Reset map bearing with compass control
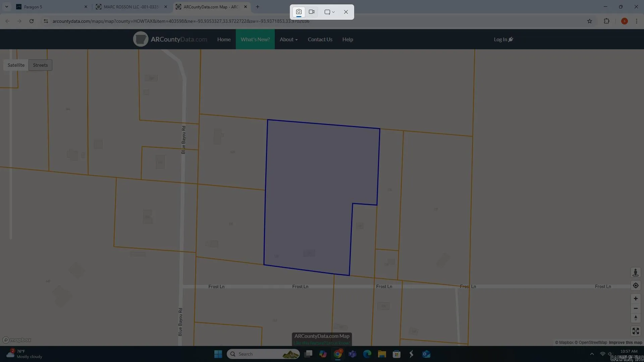The height and width of the screenshot is (362, 644). pos(636,318)
